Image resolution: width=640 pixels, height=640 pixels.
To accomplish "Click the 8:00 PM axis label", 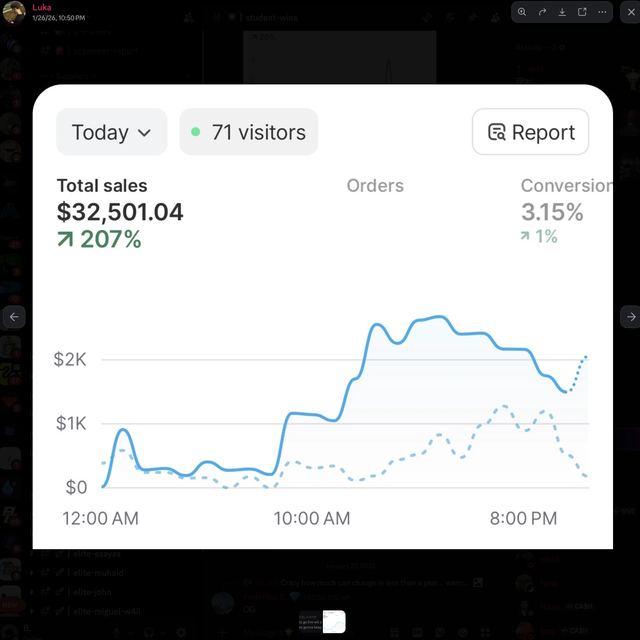I will tap(523, 518).
